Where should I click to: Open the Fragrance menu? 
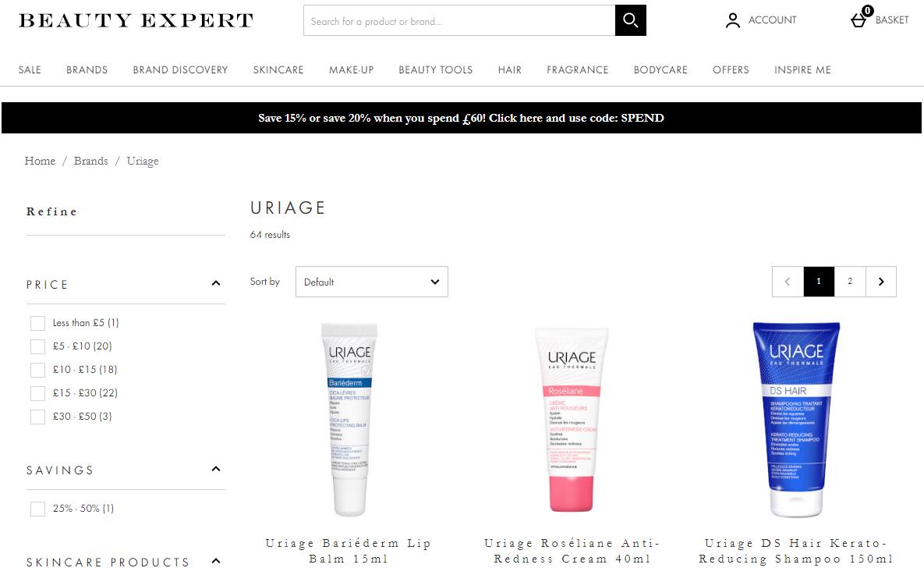578,69
